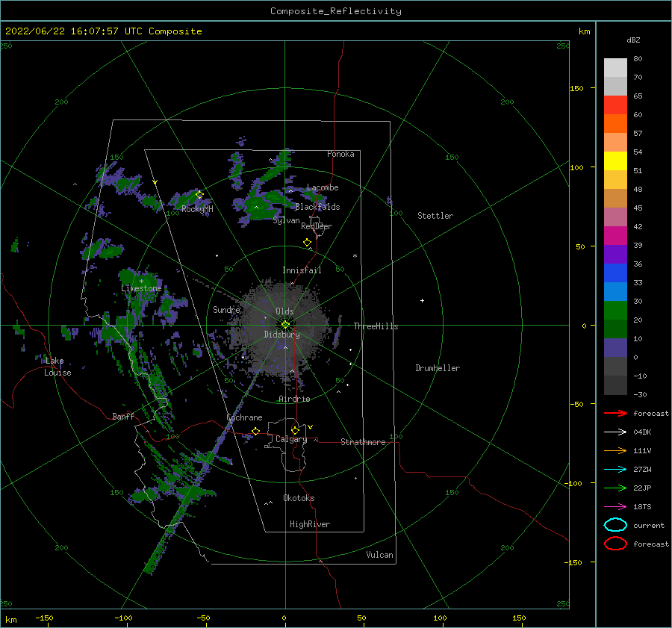Click the cyan current ellipse icon
The image size is (672, 628).
pyautogui.click(x=615, y=525)
